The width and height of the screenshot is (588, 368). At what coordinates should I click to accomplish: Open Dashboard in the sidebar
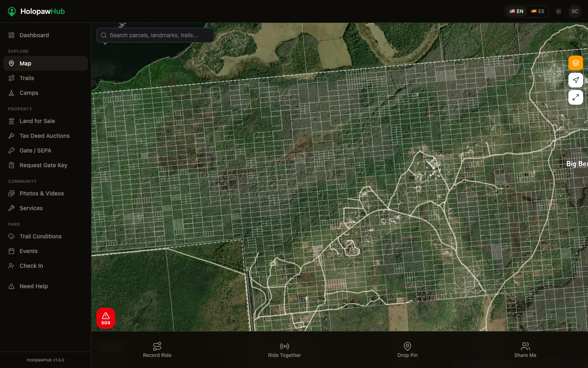34,35
